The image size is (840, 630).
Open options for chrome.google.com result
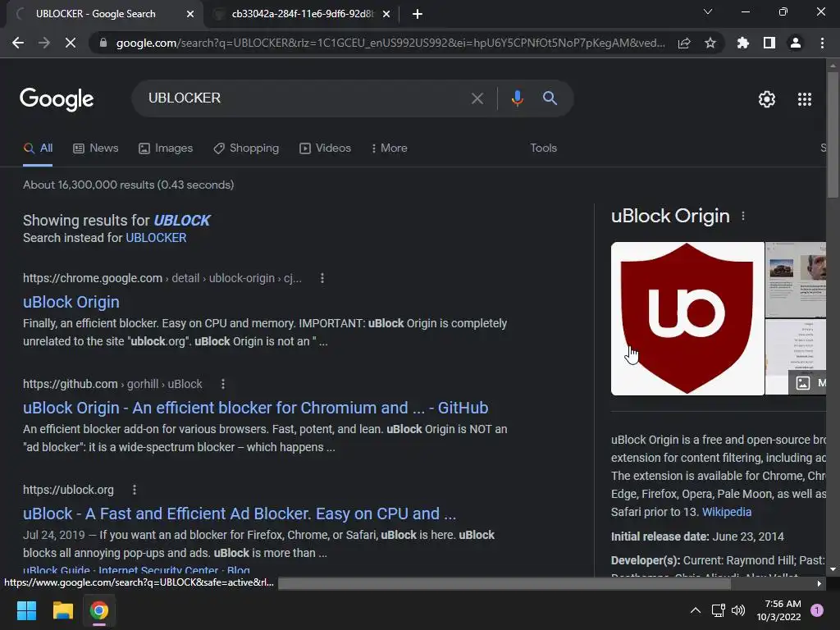pos(322,278)
